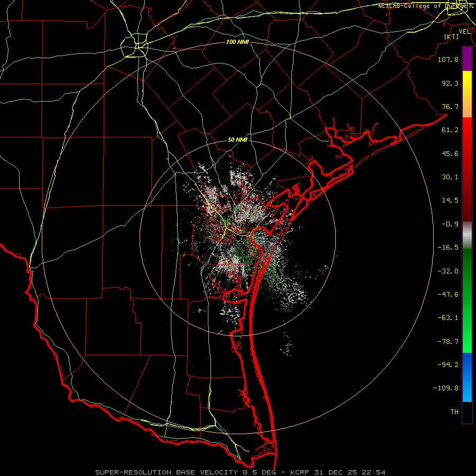The width and height of the screenshot is (476, 476).
Task: Pick the red outbound segment of the color bar
Action: click(x=467, y=169)
